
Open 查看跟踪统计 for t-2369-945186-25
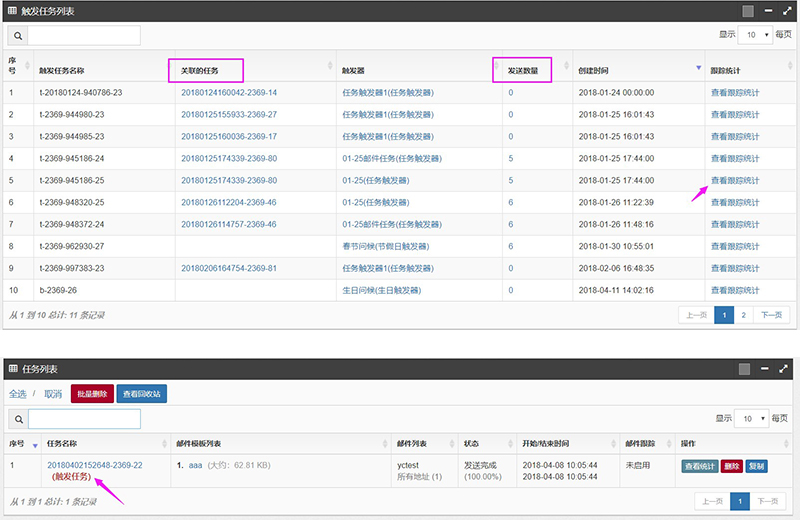click(x=735, y=180)
